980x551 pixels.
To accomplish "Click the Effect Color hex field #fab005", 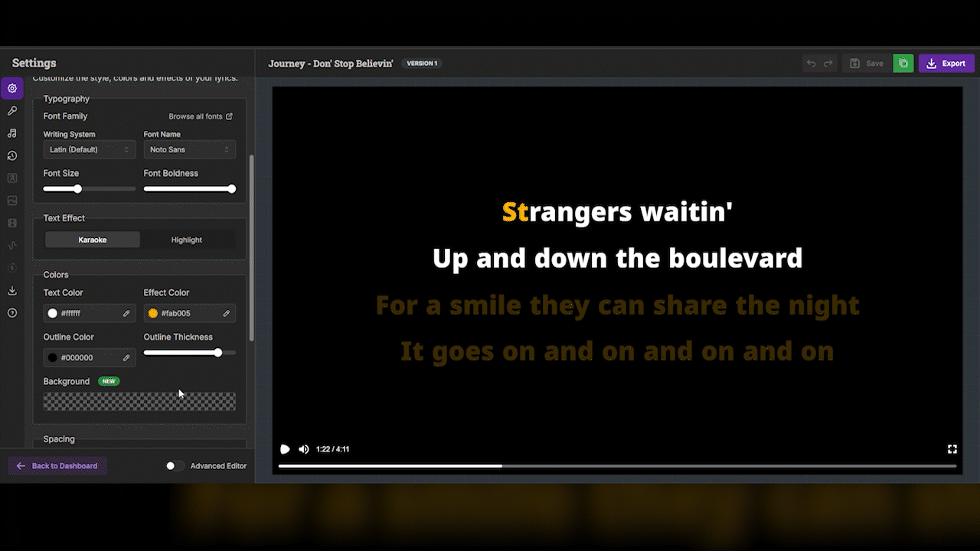I will (190, 313).
